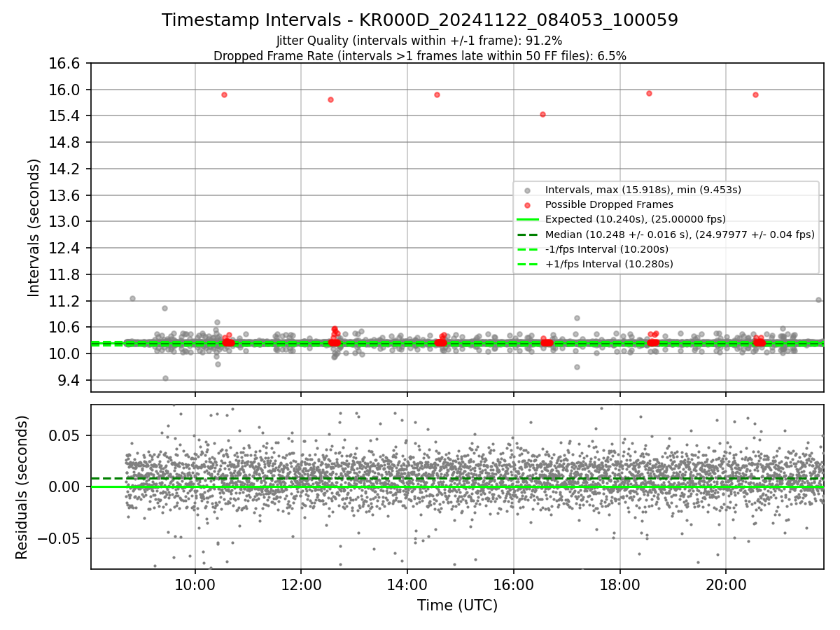This screenshot has width=840, height=630.
Task: Click legend entry 'Possible Dropped Frames'
Action: point(609,204)
